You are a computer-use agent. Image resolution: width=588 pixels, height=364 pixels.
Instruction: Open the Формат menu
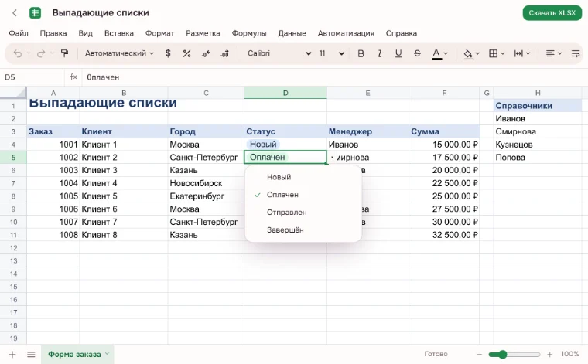pyautogui.click(x=159, y=33)
